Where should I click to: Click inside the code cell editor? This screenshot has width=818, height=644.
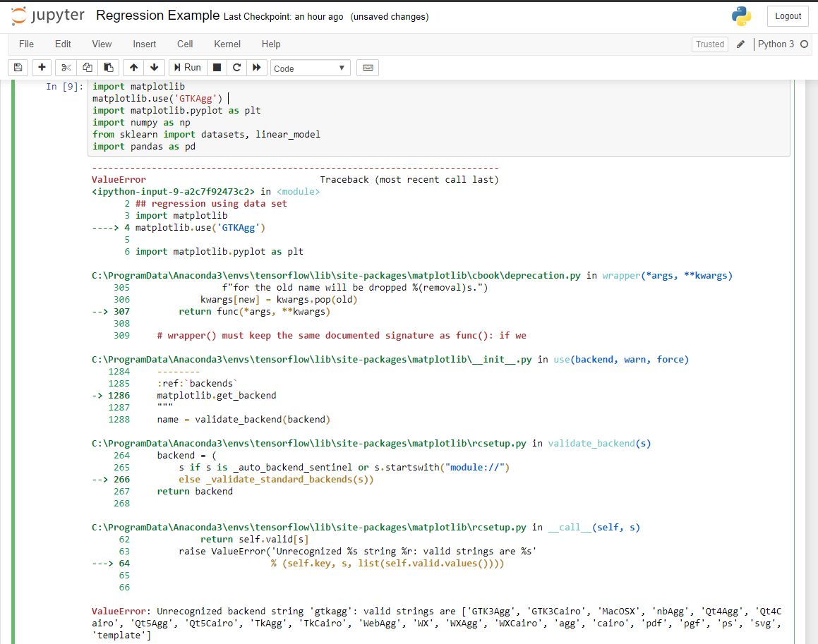(x=439, y=117)
